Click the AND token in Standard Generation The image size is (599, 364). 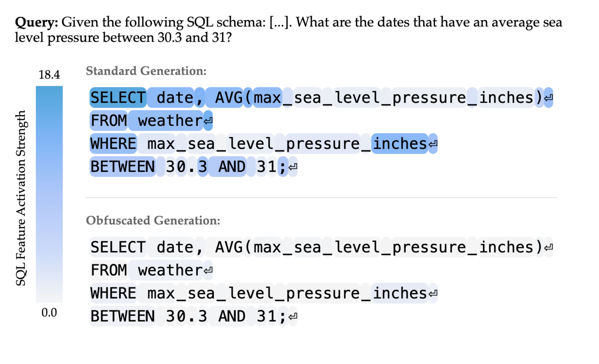point(232,167)
